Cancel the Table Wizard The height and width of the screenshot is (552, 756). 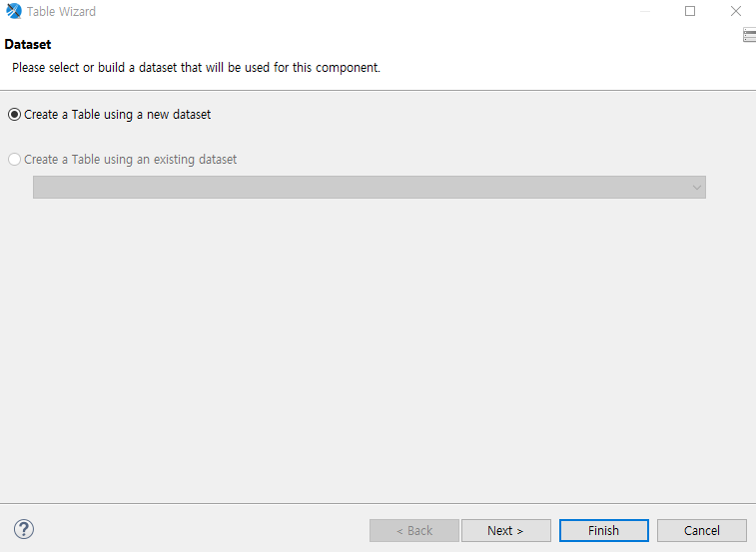pyautogui.click(x=701, y=530)
